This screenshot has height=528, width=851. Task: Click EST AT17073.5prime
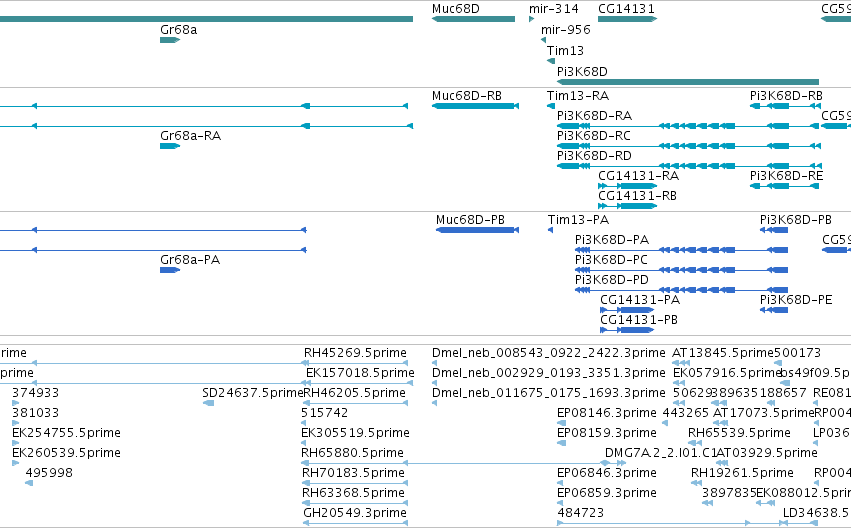(x=721, y=423)
